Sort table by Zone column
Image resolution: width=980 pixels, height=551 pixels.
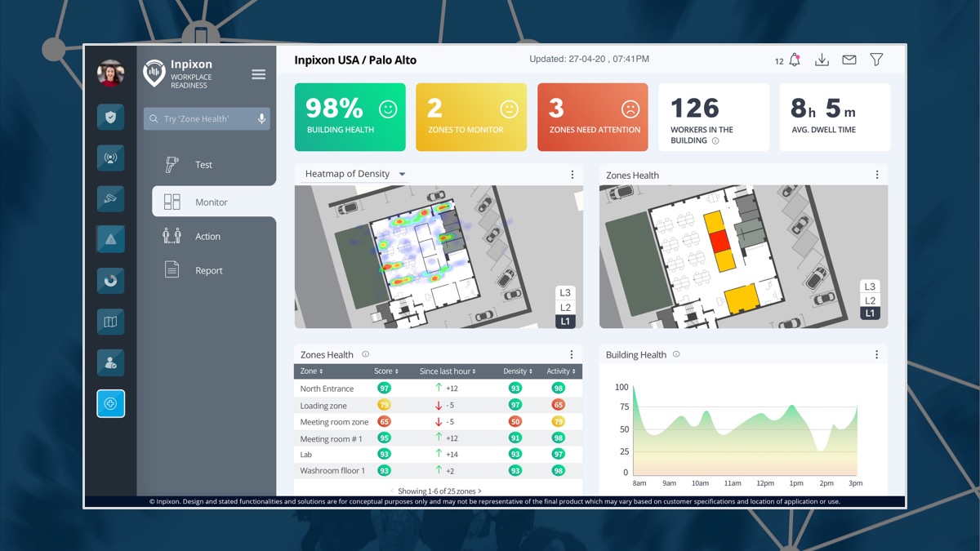[x=311, y=371]
